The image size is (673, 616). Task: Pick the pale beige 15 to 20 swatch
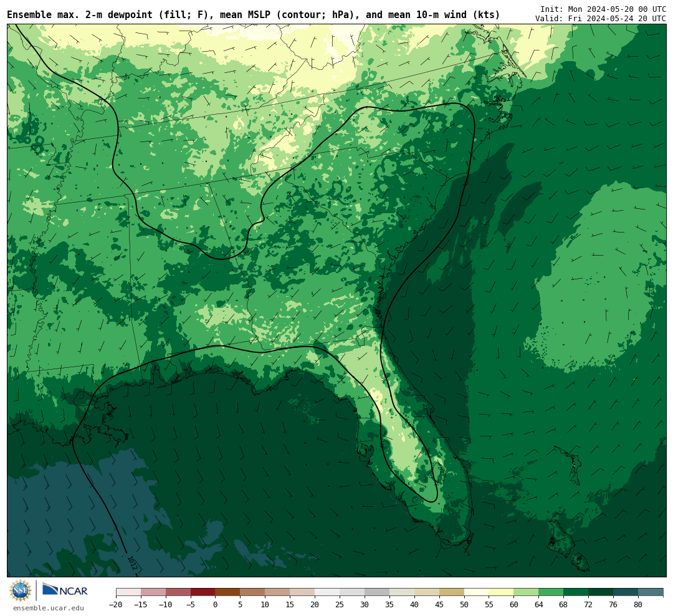(303, 592)
